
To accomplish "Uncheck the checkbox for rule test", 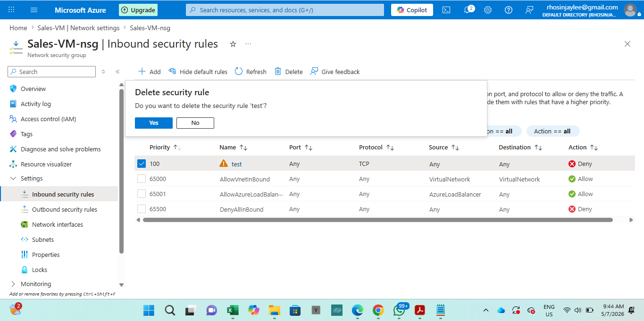I will tap(142, 164).
